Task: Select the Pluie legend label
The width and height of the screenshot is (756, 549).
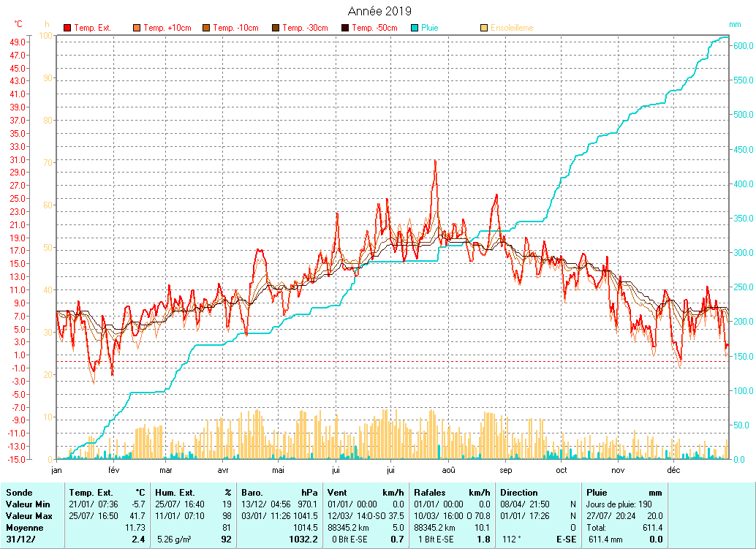Action: pos(429,28)
